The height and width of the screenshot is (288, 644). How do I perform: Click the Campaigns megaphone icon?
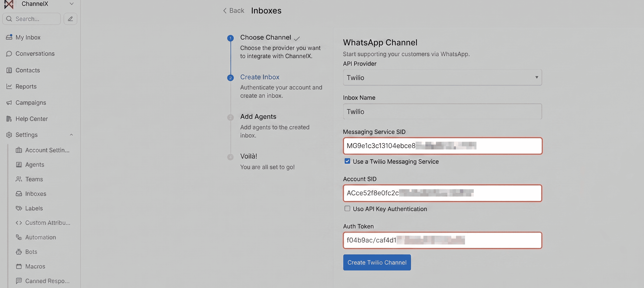click(x=9, y=103)
